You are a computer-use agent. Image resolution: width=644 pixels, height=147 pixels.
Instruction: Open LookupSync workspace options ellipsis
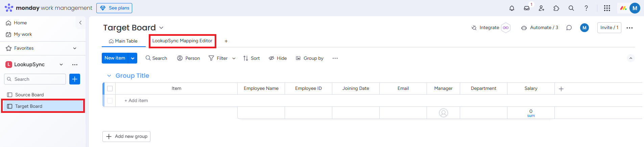(75, 65)
